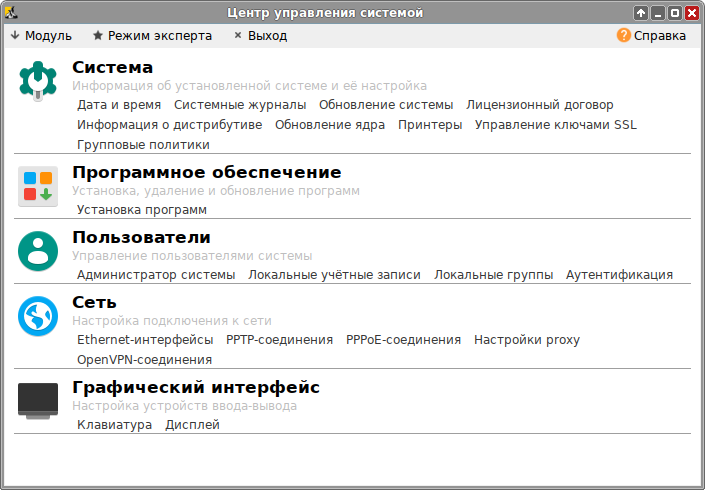The image size is (705, 490).
Task: Click the Сеть section heading
Action: [x=94, y=303]
